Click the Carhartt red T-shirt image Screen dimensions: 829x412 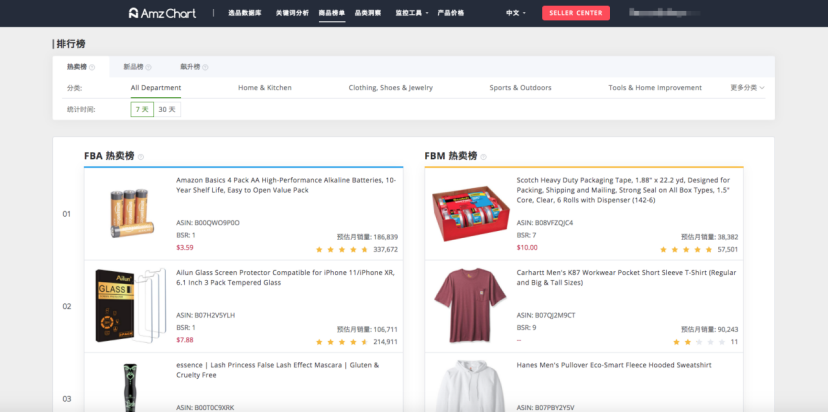tap(470, 305)
